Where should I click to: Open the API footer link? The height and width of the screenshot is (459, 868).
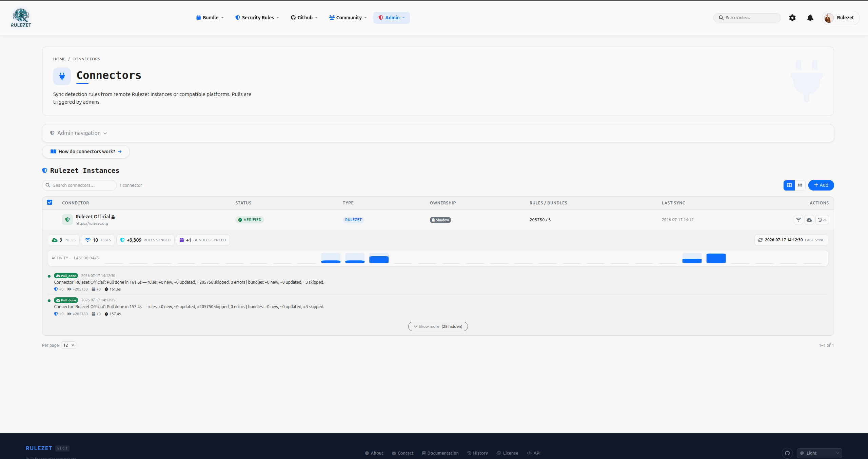click(534, 453)
